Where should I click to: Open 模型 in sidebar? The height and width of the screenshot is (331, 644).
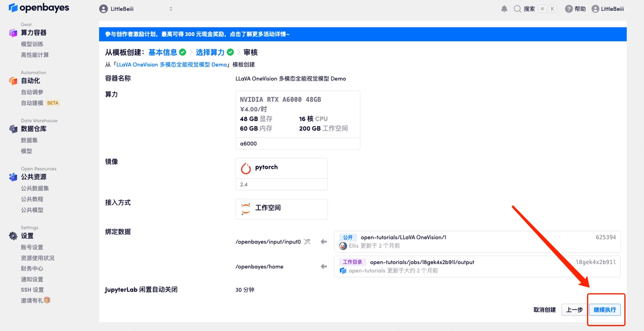coord(26,151)
